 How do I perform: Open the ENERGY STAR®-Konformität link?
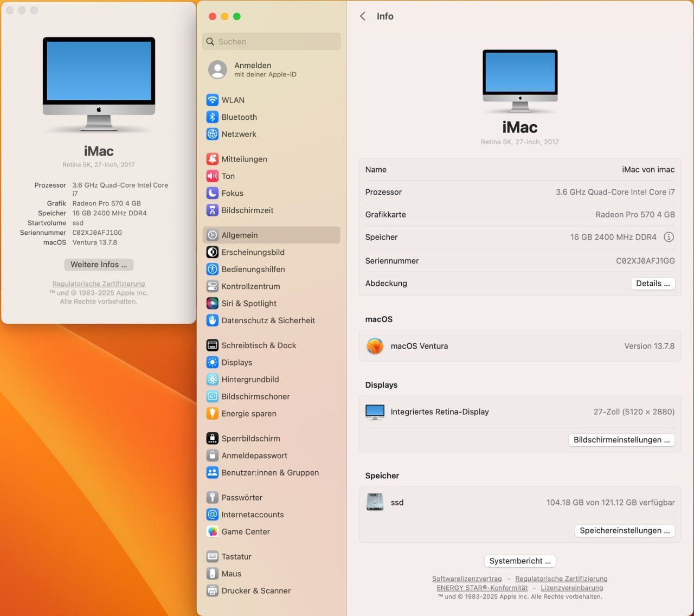click(482, 588)
